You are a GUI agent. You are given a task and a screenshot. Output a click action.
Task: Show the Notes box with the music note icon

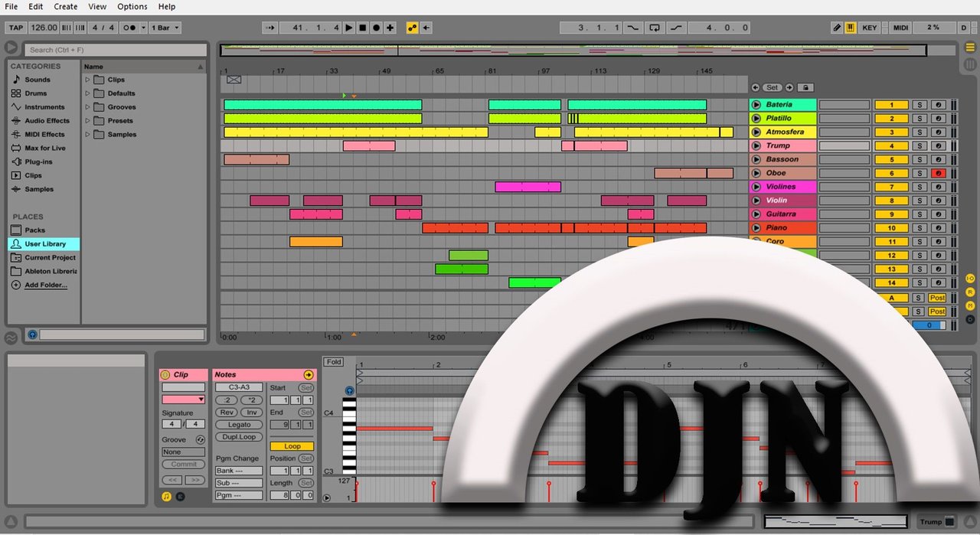(x=166, y=497)
